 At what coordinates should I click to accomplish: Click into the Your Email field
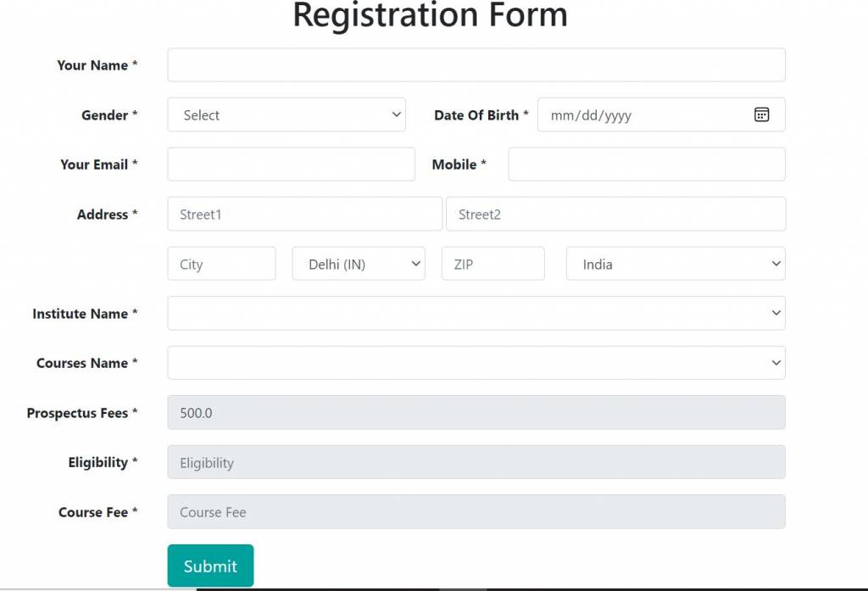pos(291,164)
